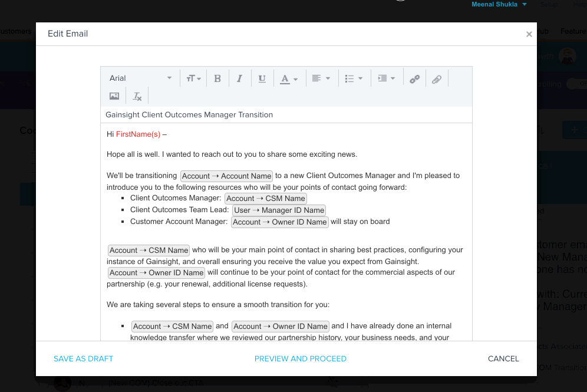
Task: Insert a hyperlink with the chain icon
Action: coord(414,78)
